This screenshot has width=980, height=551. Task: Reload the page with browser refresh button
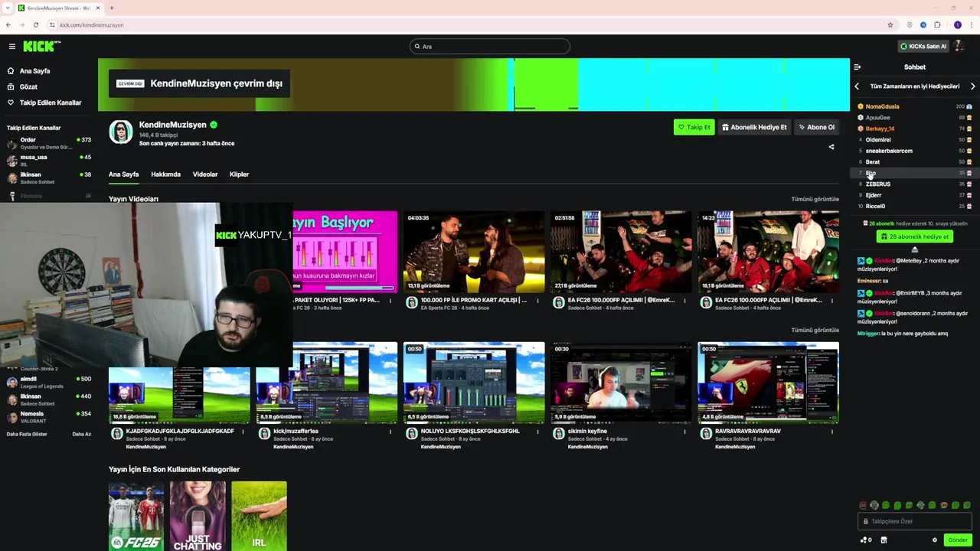point(35,24)
